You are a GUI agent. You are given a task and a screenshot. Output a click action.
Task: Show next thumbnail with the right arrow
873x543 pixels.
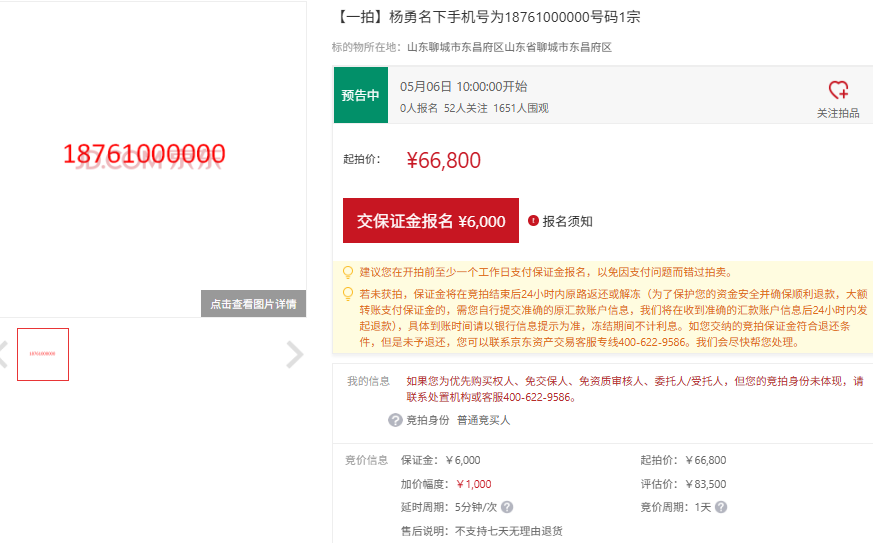[294, 354]
